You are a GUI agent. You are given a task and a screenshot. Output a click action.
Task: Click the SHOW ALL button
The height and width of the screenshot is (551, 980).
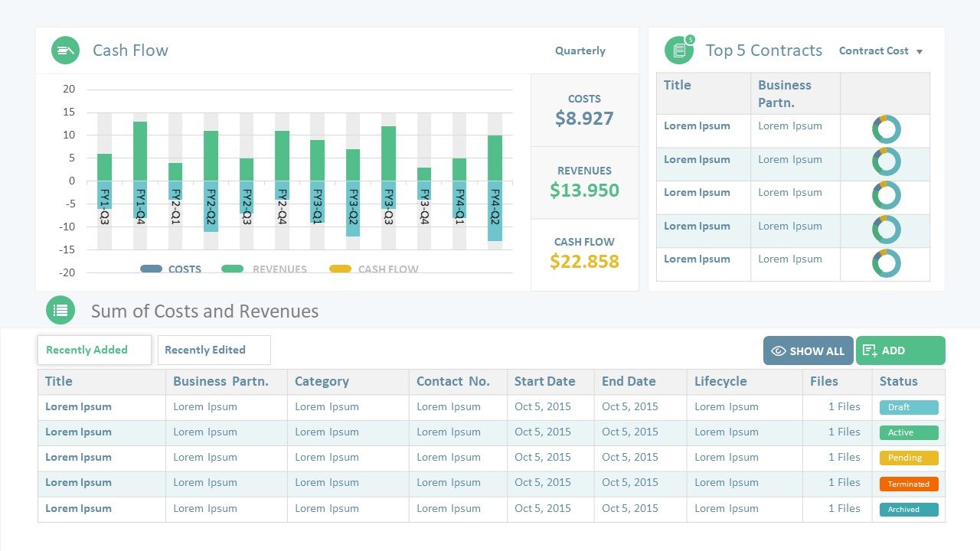pyautogui.click(x=808, y=350)
